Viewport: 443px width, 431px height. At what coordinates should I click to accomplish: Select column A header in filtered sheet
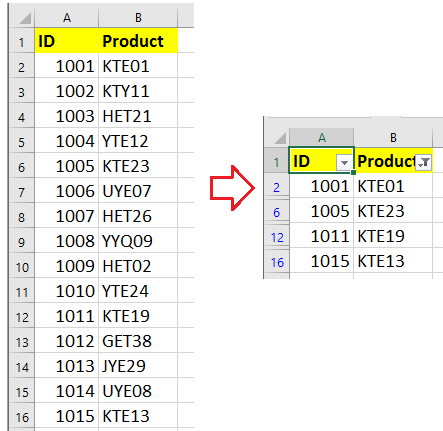point(322,137)
